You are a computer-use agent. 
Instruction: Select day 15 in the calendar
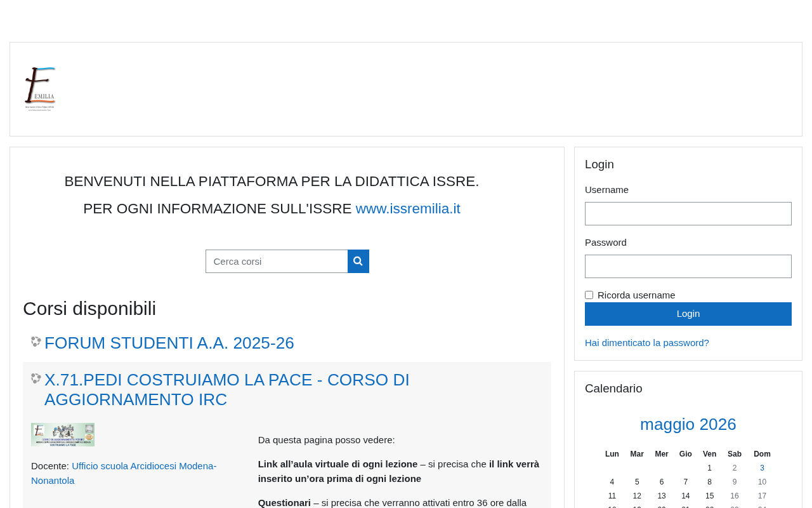709,496
